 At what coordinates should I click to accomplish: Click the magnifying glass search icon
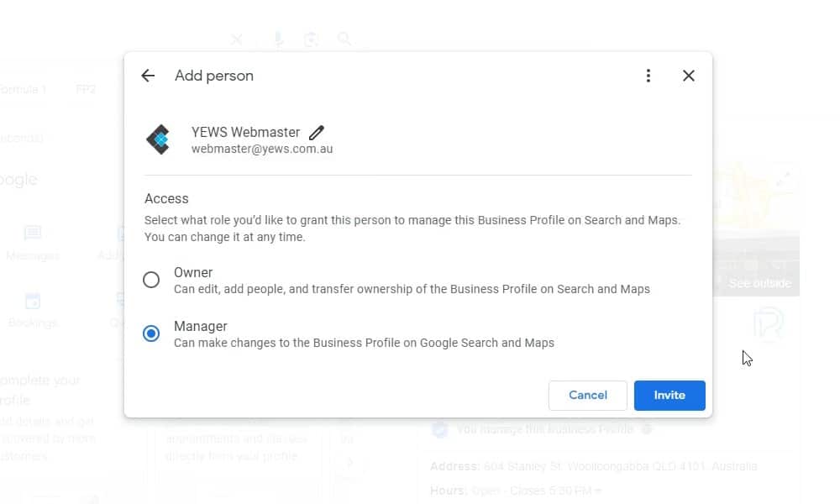344,39
